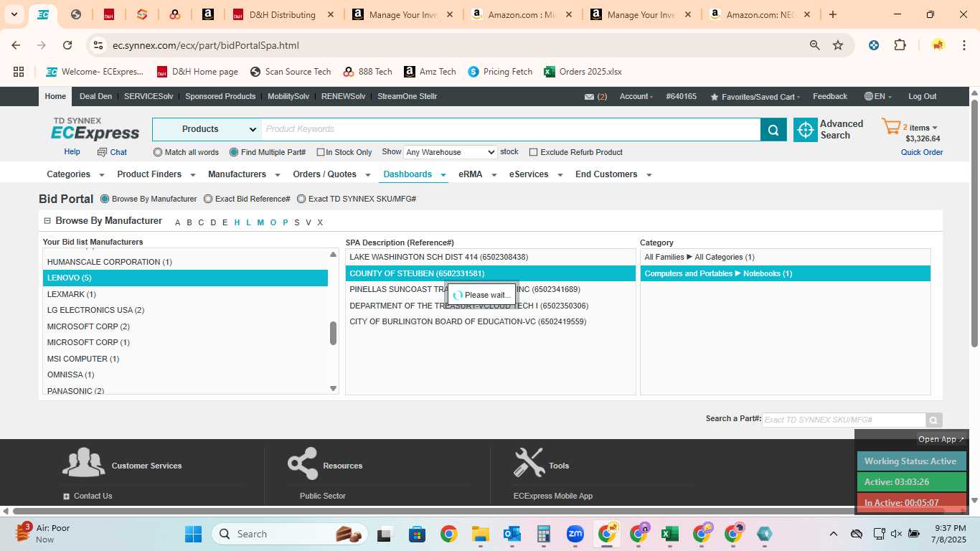Screen dimensions: 980x551
Task: Open messages envelope icon
Action: pyautogui.click(x=589, y=97)
